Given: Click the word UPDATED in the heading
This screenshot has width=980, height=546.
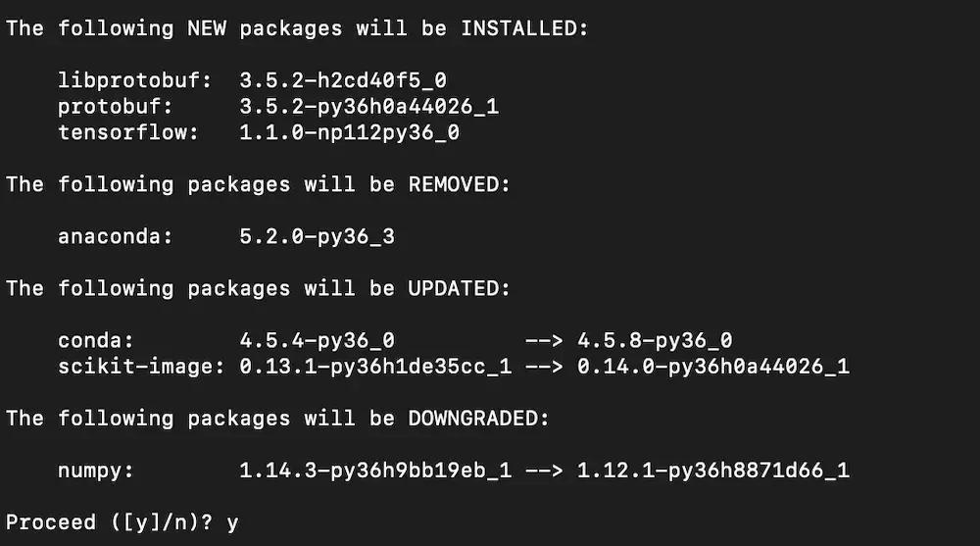Looking at the screenshot, I should pos(459,288).
